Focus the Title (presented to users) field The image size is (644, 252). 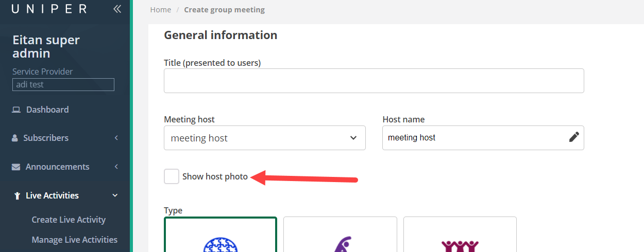click(x=374, y=81)
